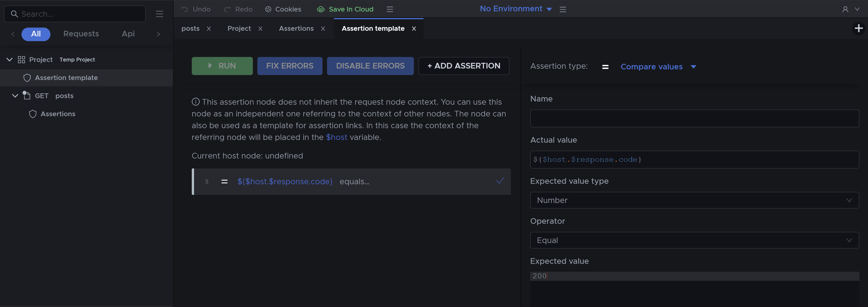The image size is (868, 307).
Task: Click the Undo arrow icon
Action: click(185, 9)
